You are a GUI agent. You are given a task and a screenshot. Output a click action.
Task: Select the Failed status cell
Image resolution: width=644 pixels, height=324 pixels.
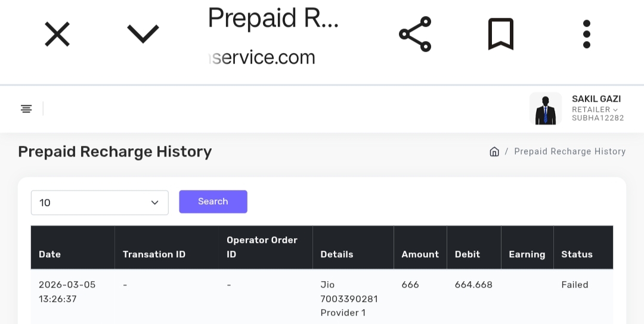tap(575, 285)
